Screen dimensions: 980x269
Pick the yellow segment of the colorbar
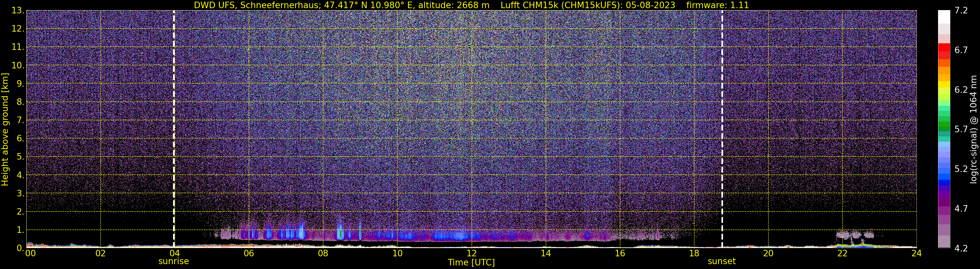(x=944, y=85)
